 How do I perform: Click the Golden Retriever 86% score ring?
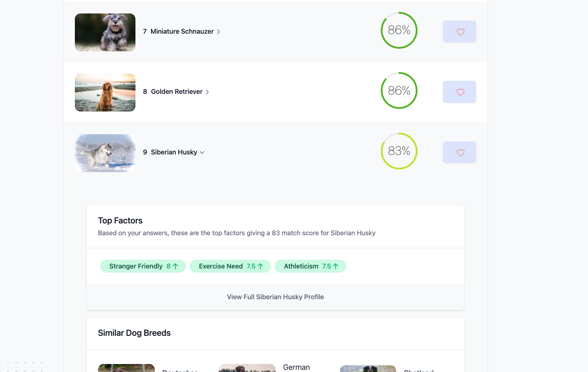click(399, 90)
